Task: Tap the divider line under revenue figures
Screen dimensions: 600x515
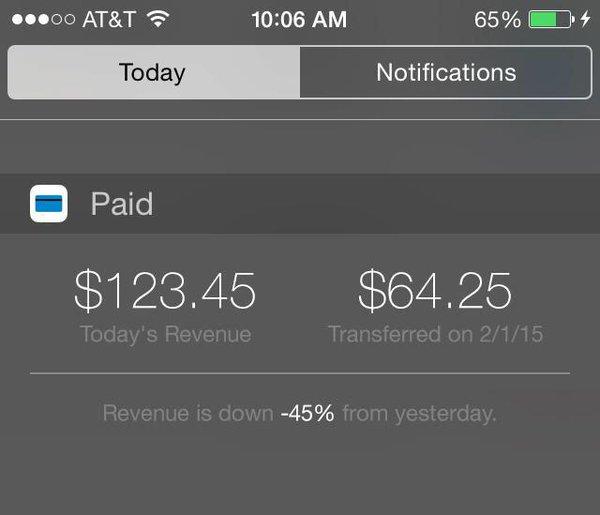Action: (x=300, y=373)
